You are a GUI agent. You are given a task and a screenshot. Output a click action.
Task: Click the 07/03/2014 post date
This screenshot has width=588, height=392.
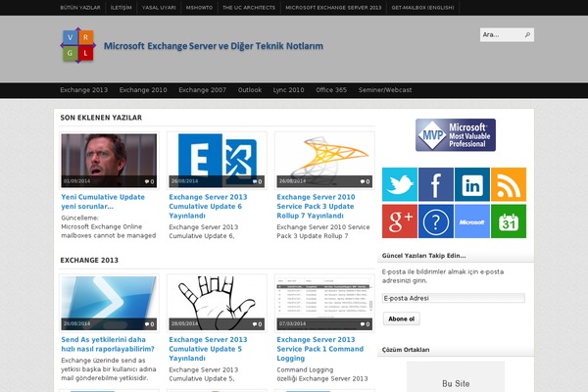[293, 323]
